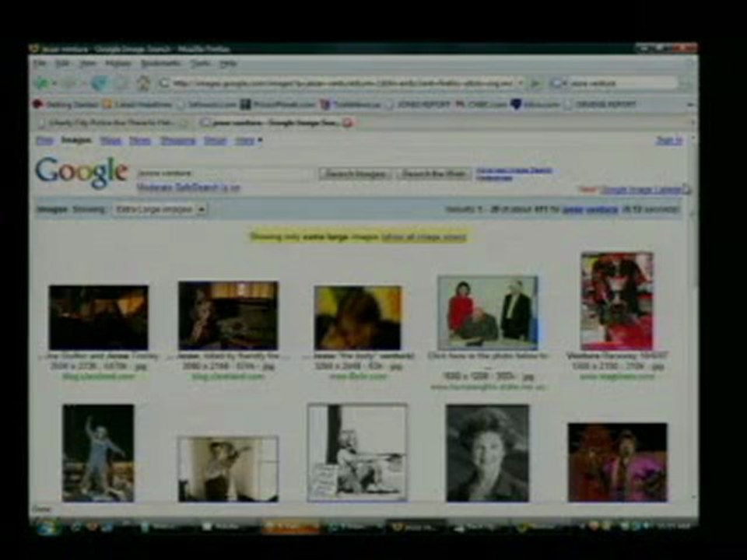Open the pink-jacket red-background thumbnail
The width and height of the screenshot is (747, 560).
[x=617, y=462]
